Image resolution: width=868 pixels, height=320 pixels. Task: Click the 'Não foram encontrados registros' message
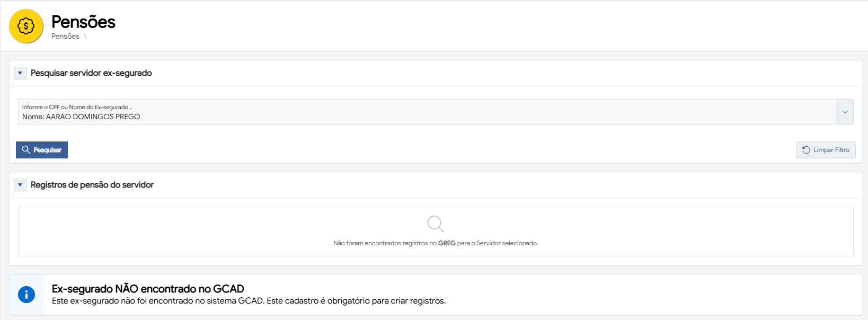[435, 243]
